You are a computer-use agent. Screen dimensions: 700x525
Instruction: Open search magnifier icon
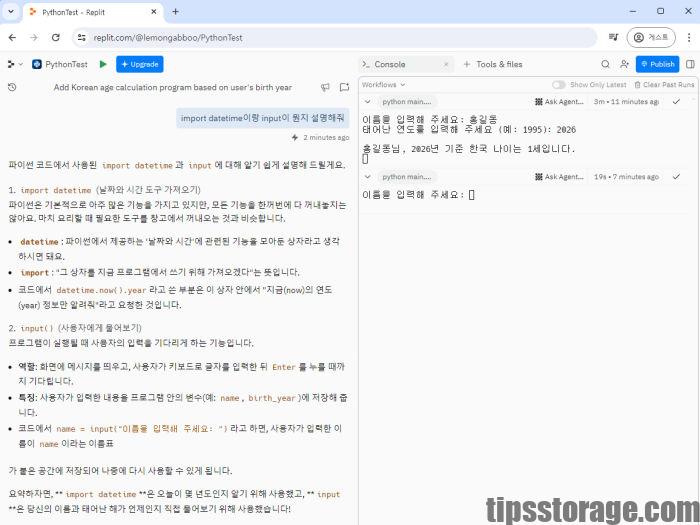pos(605,64)
